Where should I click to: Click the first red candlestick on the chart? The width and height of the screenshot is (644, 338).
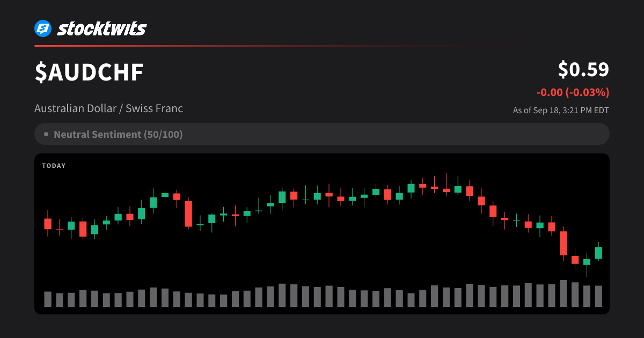pyautogui.click(x=48, y=223)
